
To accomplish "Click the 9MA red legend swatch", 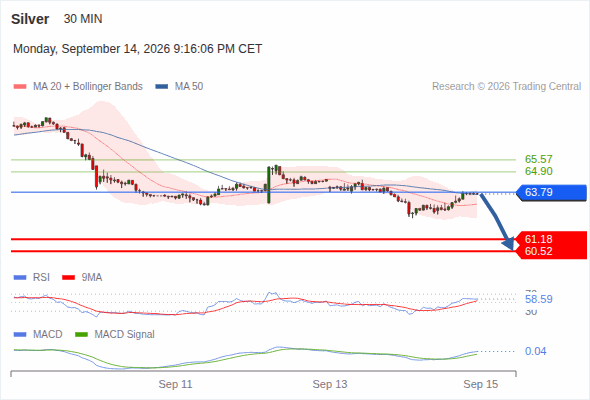I will (68, 278).
